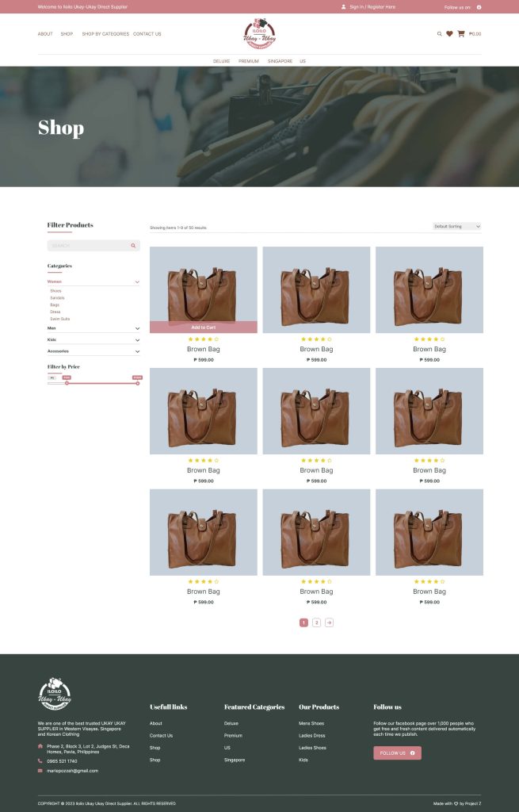
Task: Go to page 2 of results
Action: point(316,622)
